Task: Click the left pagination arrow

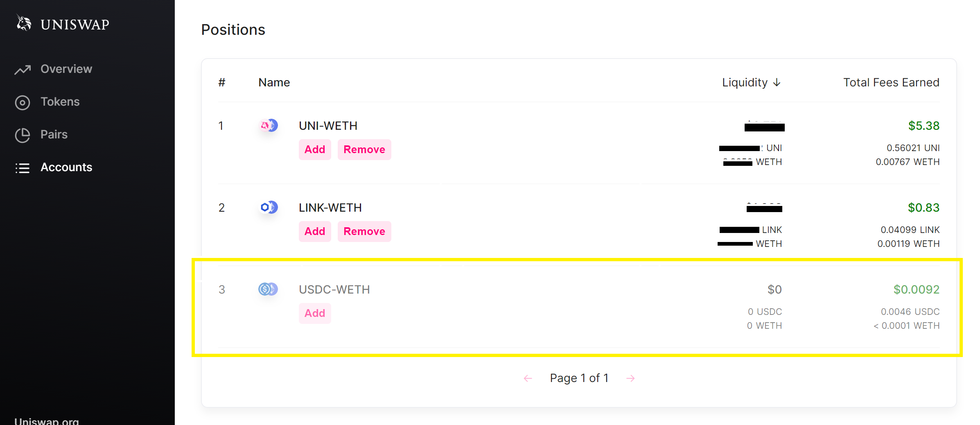Action: click(527, 378)
